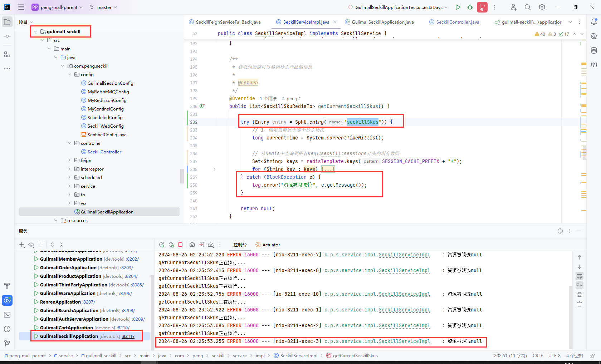The height and width of the screenshot is (364, 601).
Task: Open the run configuration dropdown
Action: (x=398, y=7)
